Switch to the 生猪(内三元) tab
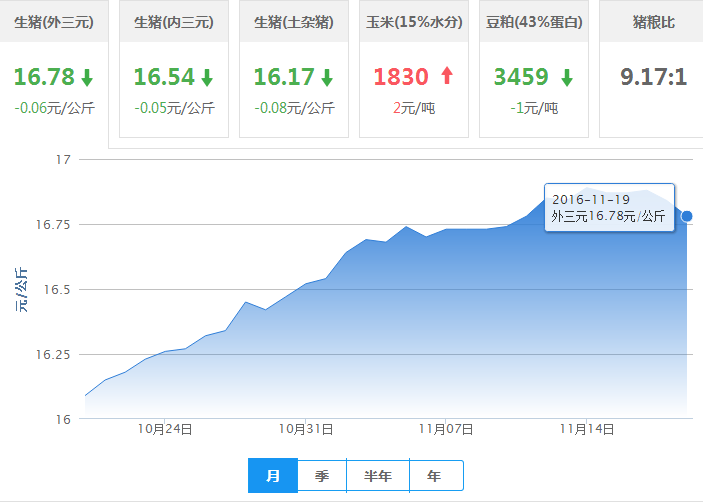Screen dimensions: 703x504 pos(173,21)
